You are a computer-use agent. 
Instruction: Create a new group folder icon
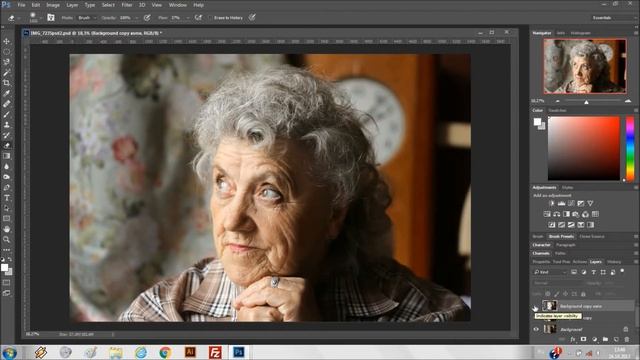click(605, 339)
